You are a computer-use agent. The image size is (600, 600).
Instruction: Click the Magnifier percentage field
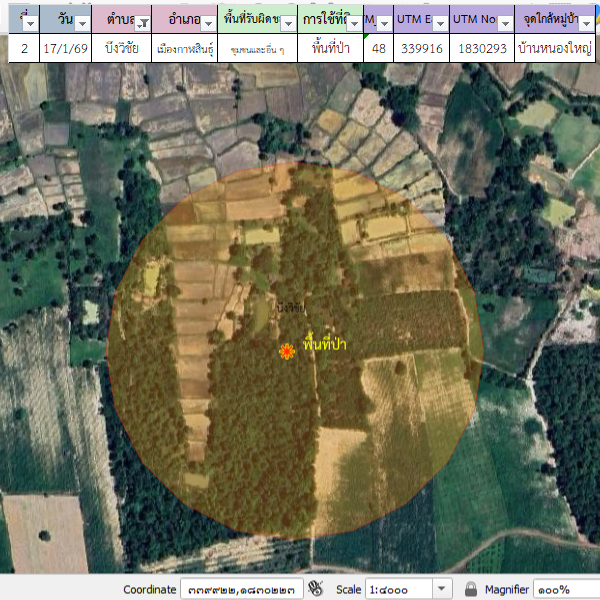click(565, 589)
